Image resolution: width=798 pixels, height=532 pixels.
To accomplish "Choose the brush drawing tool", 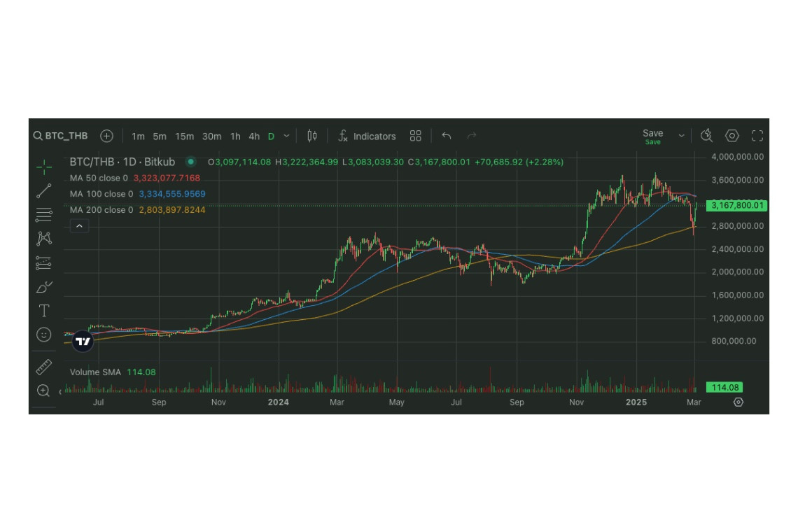I will 44,287.
